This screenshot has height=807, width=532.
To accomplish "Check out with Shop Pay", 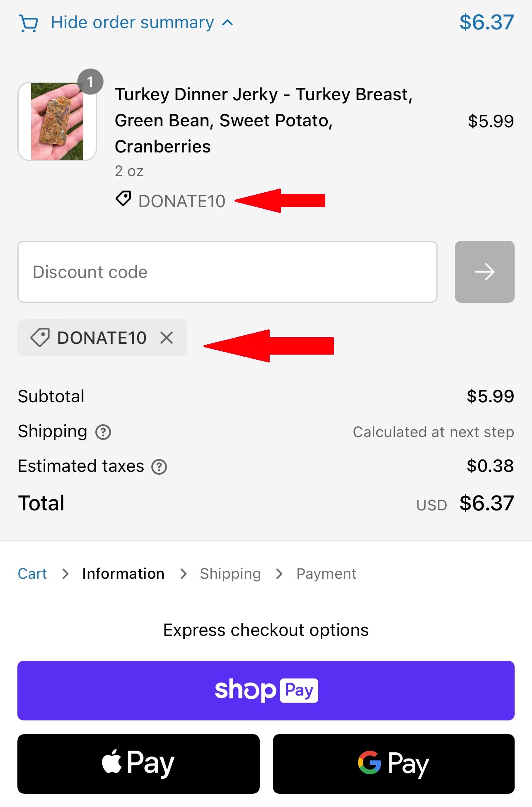I will pos(266,691).
